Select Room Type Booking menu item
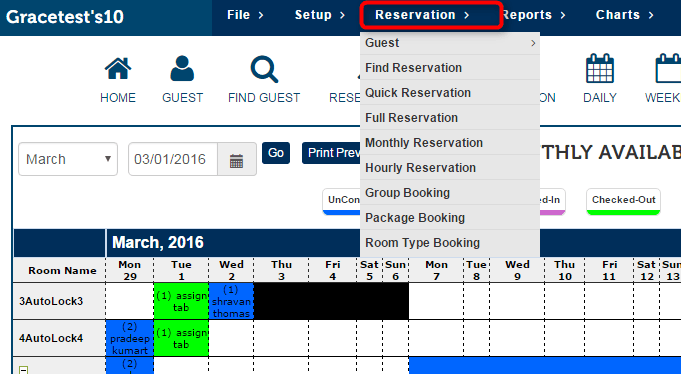 tap(450, 242)
